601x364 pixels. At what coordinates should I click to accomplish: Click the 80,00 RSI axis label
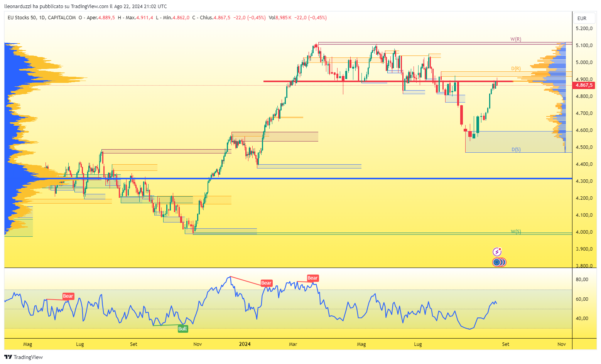(582, 280)
